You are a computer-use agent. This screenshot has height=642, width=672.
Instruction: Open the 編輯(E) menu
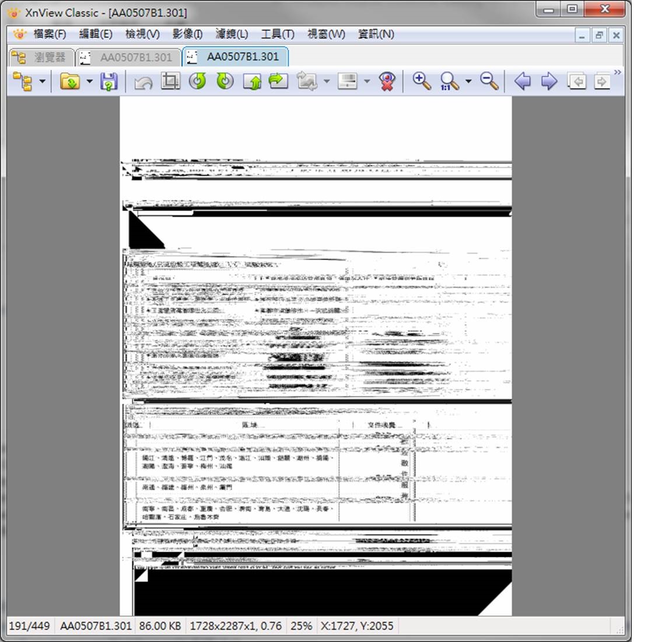[96, 34]
